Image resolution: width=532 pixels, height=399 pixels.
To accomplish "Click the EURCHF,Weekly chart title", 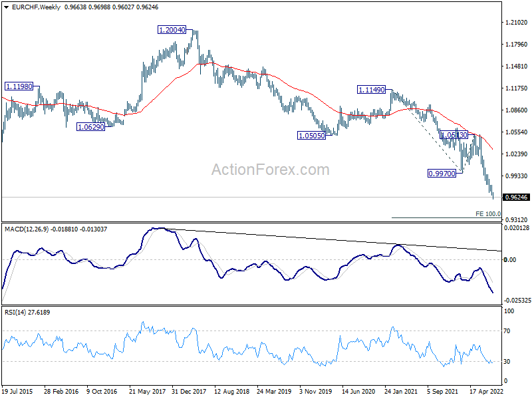I will [36, 7].
